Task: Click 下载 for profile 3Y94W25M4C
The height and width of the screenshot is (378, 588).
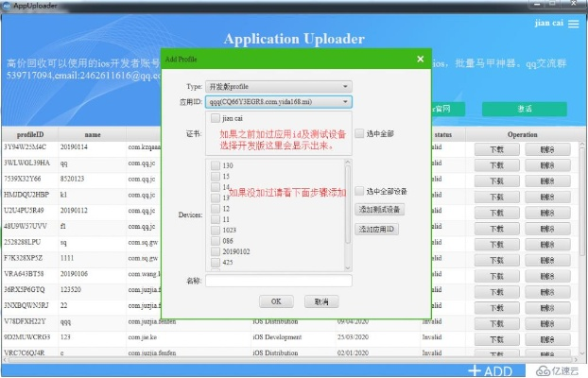Action: click(496, 149)
